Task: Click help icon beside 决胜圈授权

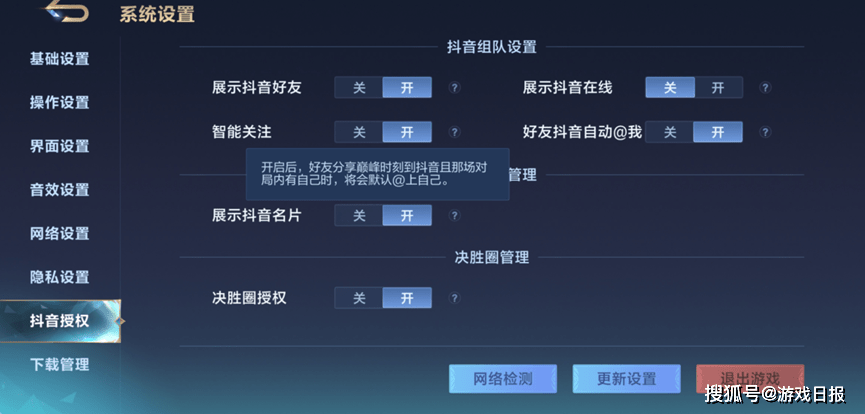Action: point(454,298)
